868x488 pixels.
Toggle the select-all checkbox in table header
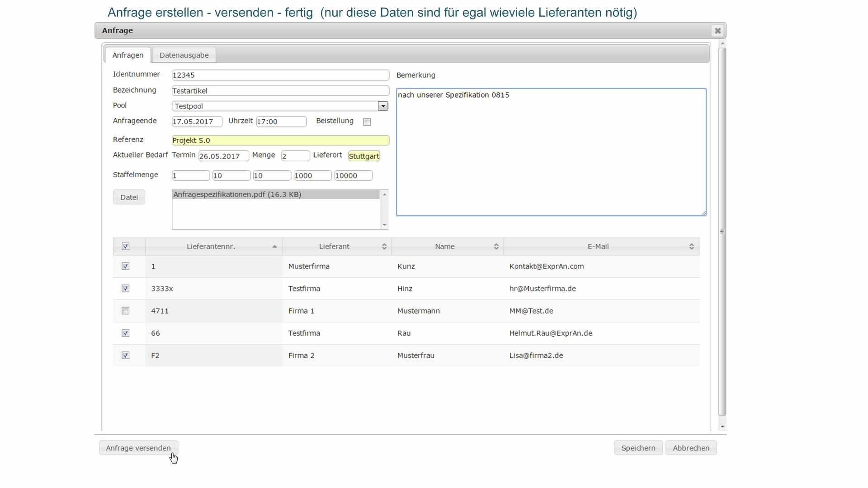126,246
